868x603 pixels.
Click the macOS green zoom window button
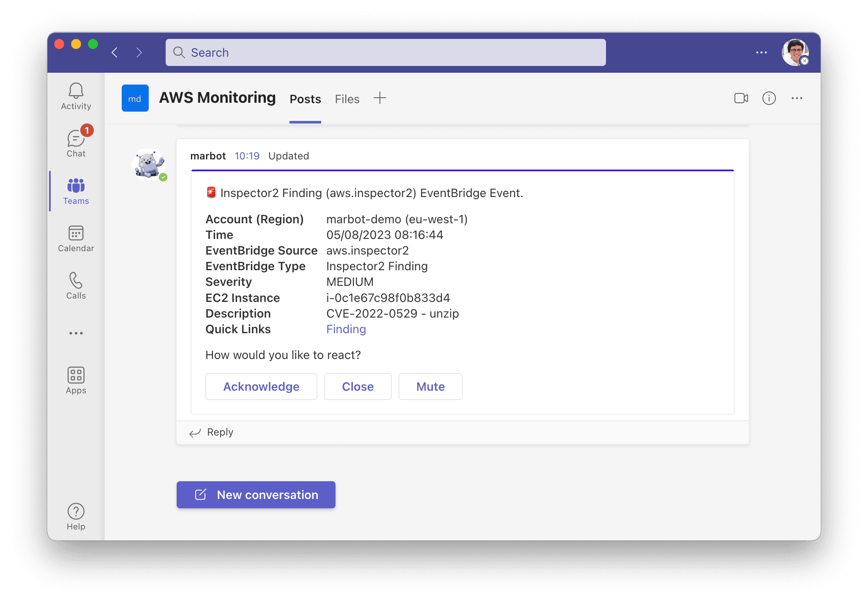click(93, 44)
